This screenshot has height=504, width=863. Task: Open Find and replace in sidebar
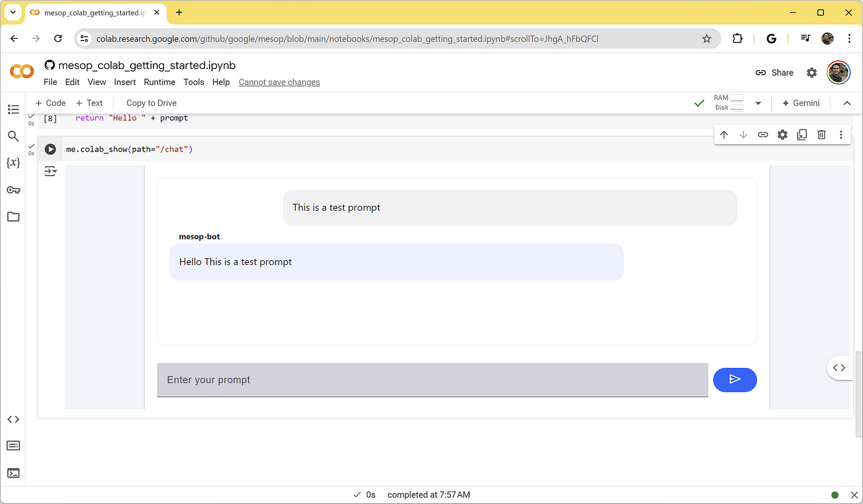click(13, 136)
